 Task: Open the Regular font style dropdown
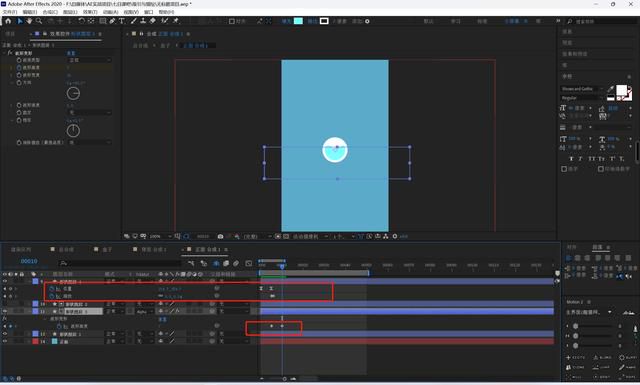[582, 98]
